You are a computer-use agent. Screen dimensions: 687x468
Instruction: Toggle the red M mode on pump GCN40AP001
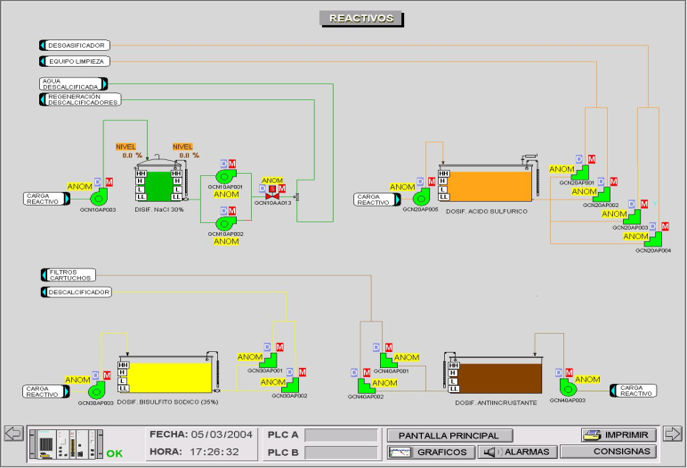(x=389, y=347)
